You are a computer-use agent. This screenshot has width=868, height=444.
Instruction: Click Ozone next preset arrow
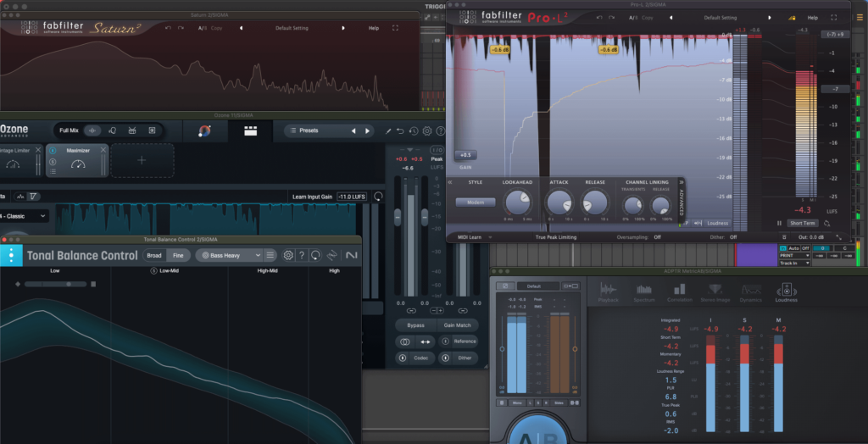point(367,131)
